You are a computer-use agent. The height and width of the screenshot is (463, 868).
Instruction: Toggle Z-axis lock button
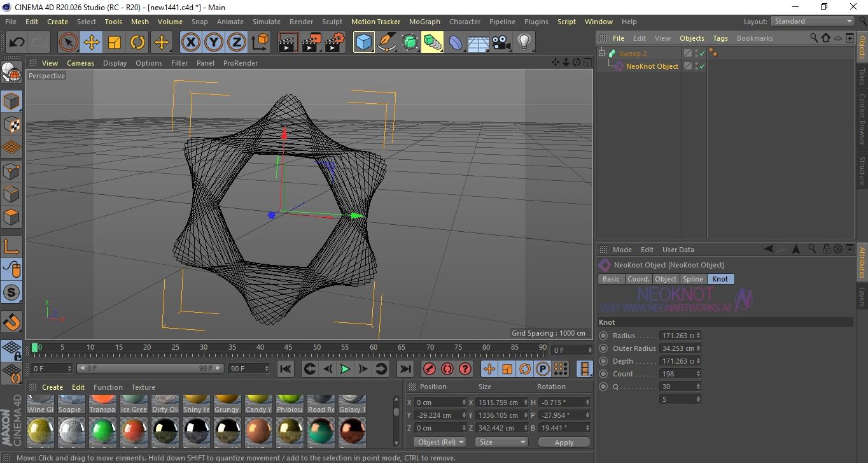(236, 43)
